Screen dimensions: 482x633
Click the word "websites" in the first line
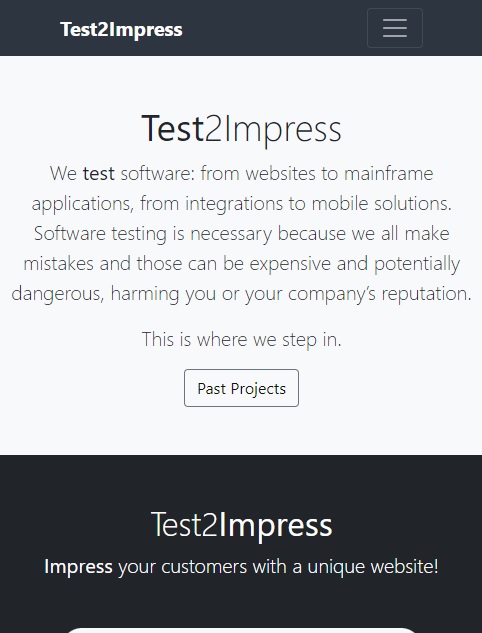tap(281, 174)
